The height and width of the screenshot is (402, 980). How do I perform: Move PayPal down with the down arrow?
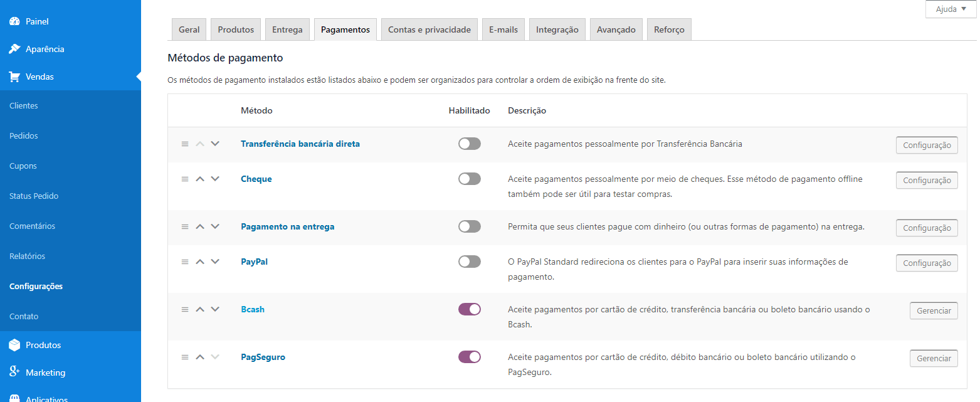tap(215, 262)
